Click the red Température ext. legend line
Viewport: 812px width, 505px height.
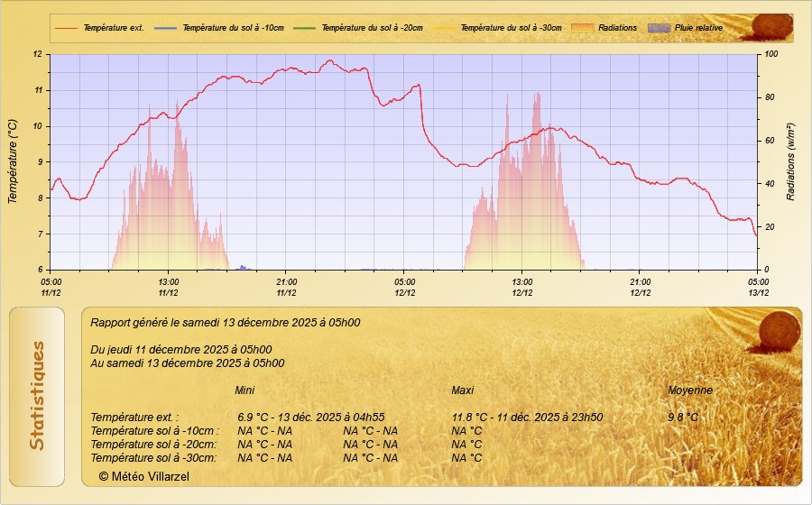point(67,28)
